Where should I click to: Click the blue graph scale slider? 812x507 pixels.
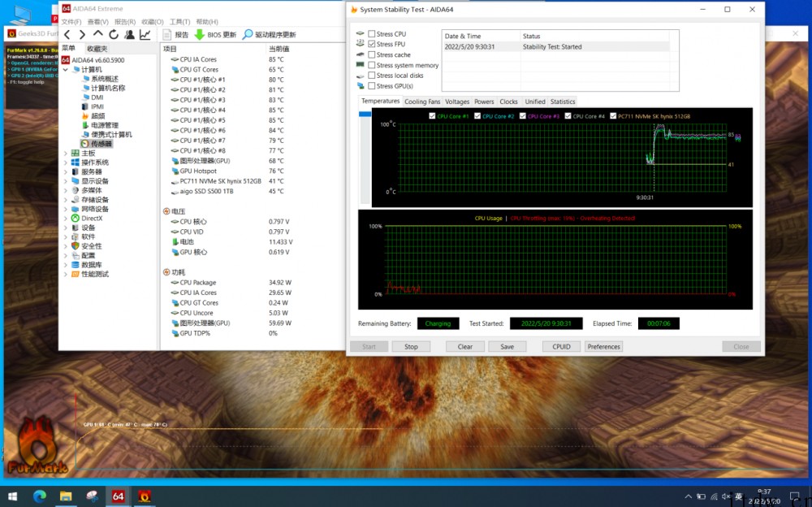[365, 114]
